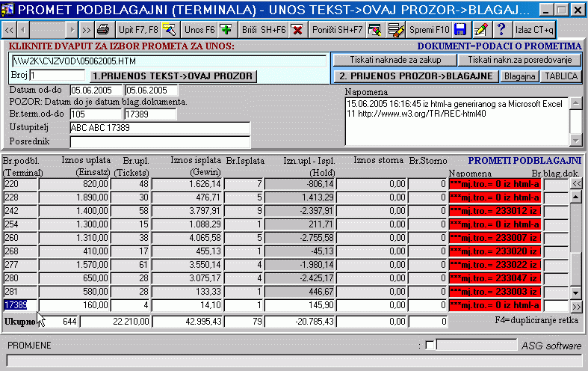The width and height of the screenshot is (588, 371).
Task: Click Br.term.od field with 105
Action: (x=96, y=114)
